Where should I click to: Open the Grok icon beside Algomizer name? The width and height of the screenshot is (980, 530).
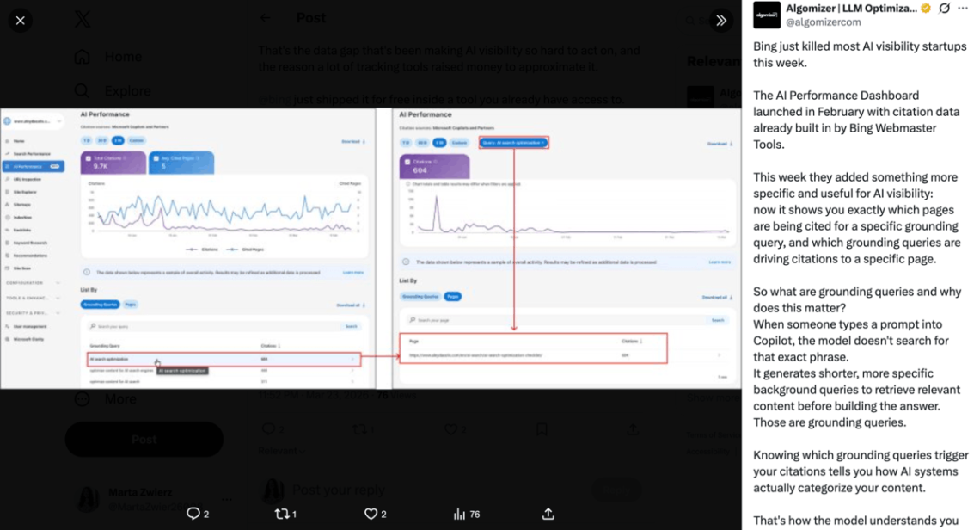[x=945, y=8]
